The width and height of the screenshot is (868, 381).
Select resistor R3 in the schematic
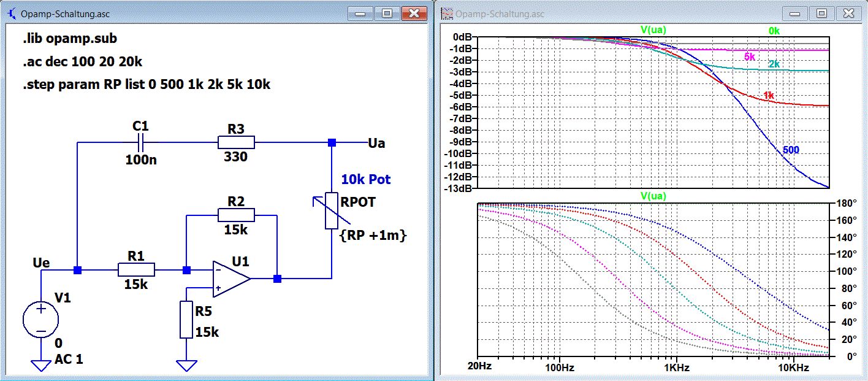tap(235, 143)
